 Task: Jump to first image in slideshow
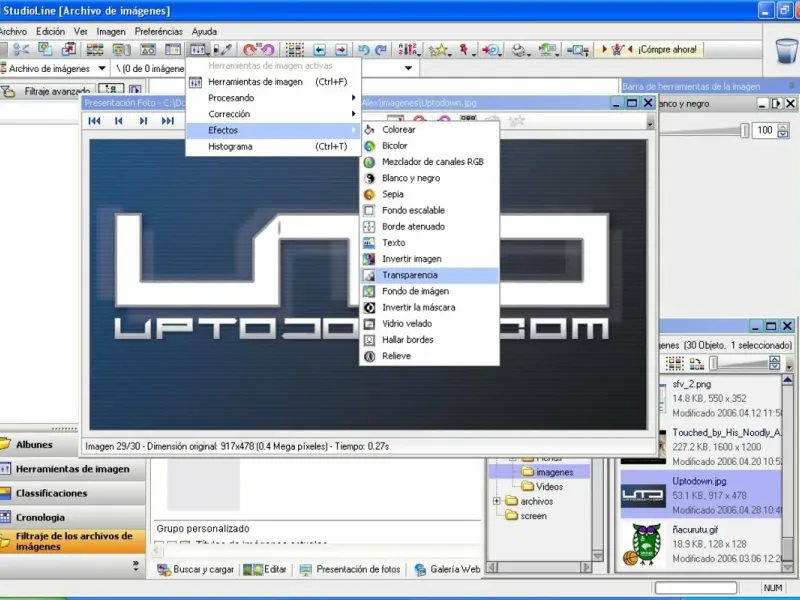coord(94,121)
